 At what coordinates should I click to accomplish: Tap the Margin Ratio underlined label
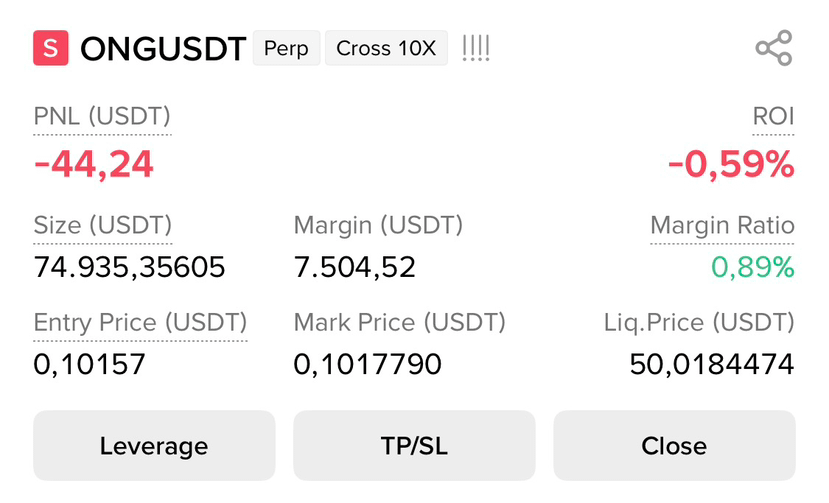722,226
